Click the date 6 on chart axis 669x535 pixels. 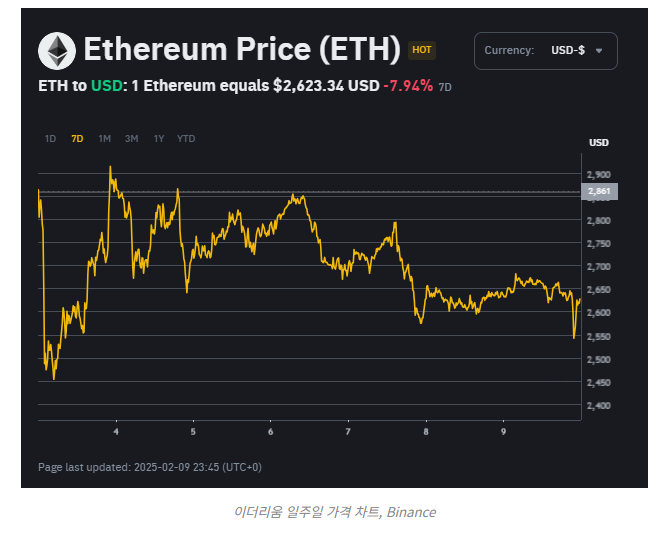pos(270,432)
